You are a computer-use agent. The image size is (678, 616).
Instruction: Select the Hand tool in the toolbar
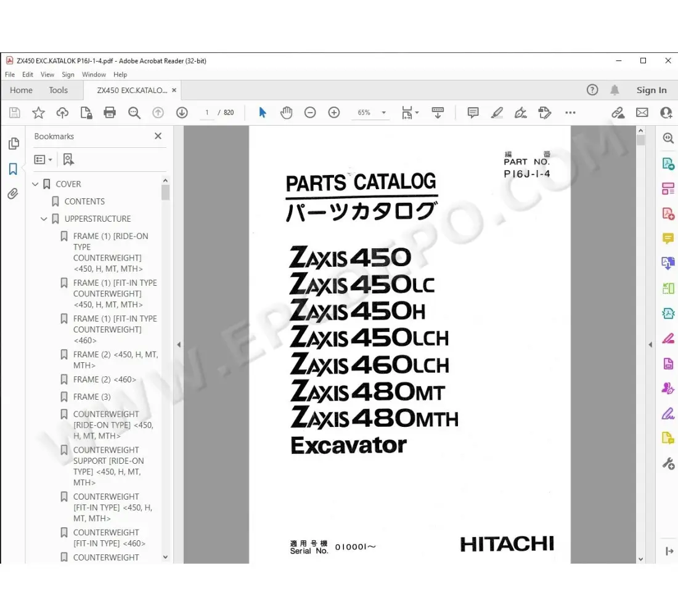click(286, 113)
